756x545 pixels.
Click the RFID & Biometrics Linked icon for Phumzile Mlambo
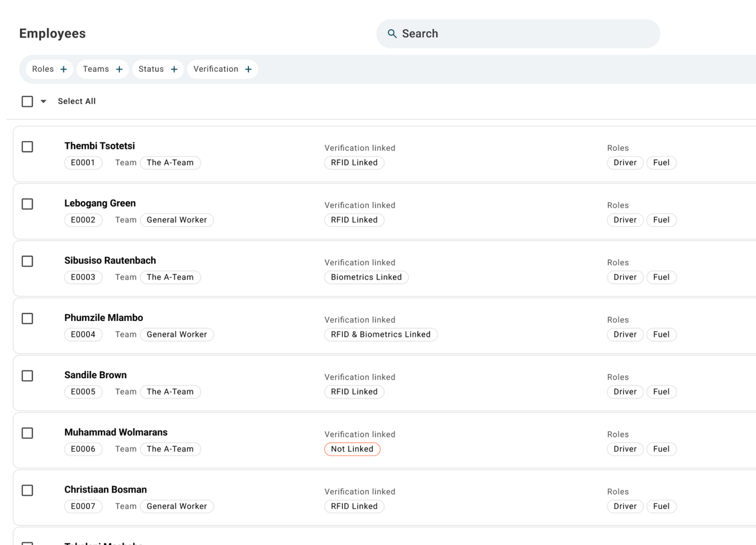point(380,334)
